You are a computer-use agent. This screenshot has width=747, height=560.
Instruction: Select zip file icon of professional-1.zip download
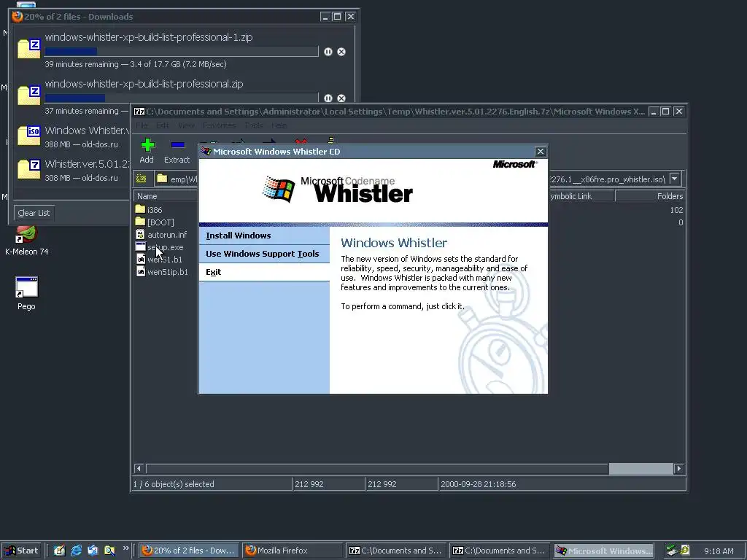pyautogui.click(x=29, y=49)
